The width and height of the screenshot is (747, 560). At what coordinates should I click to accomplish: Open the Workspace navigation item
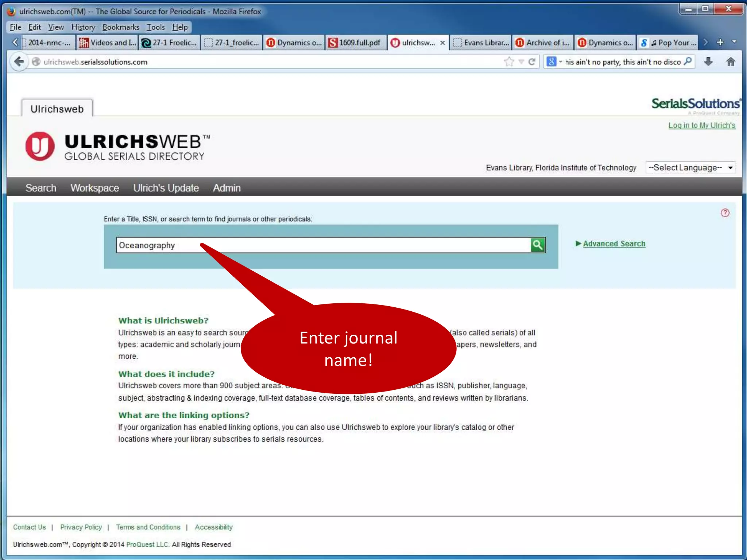pyautogui.click(x=94, y=188)
